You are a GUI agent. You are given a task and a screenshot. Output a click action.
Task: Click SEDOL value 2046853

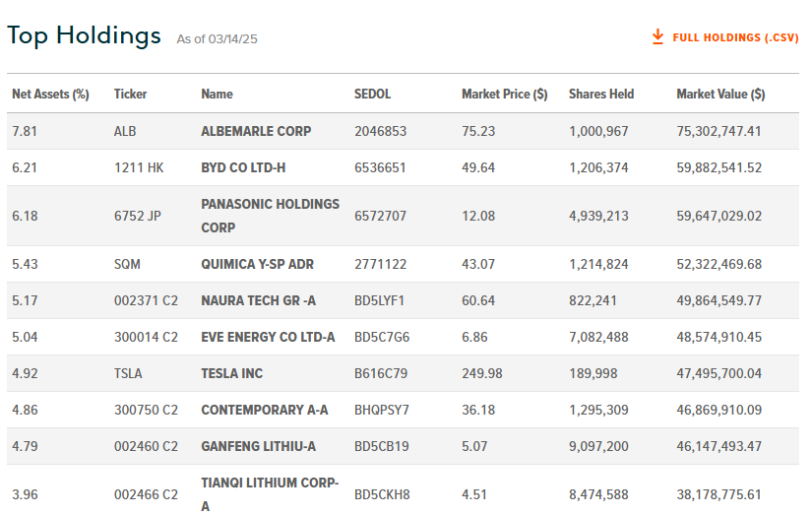click(380, 131)
